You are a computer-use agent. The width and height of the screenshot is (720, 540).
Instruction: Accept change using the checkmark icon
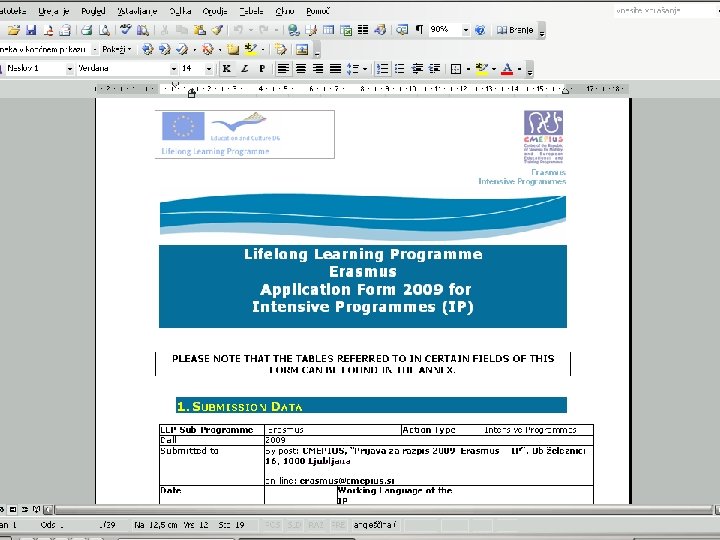[x=182, y=49]
